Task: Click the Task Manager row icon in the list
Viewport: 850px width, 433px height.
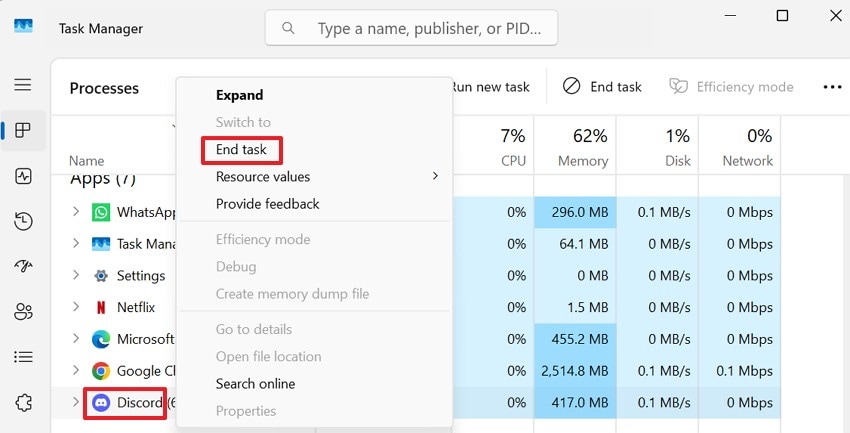Action: click(x=101, y=244)
